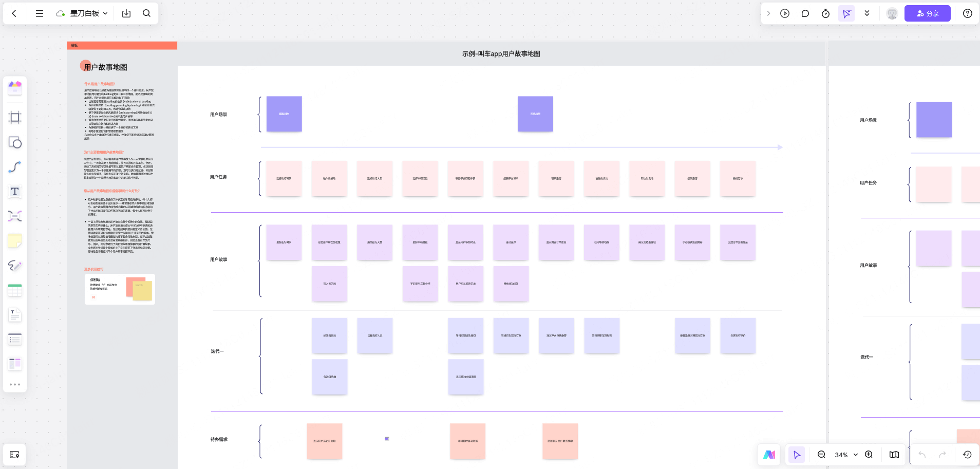Open the mind map tool

pos(15,216)
